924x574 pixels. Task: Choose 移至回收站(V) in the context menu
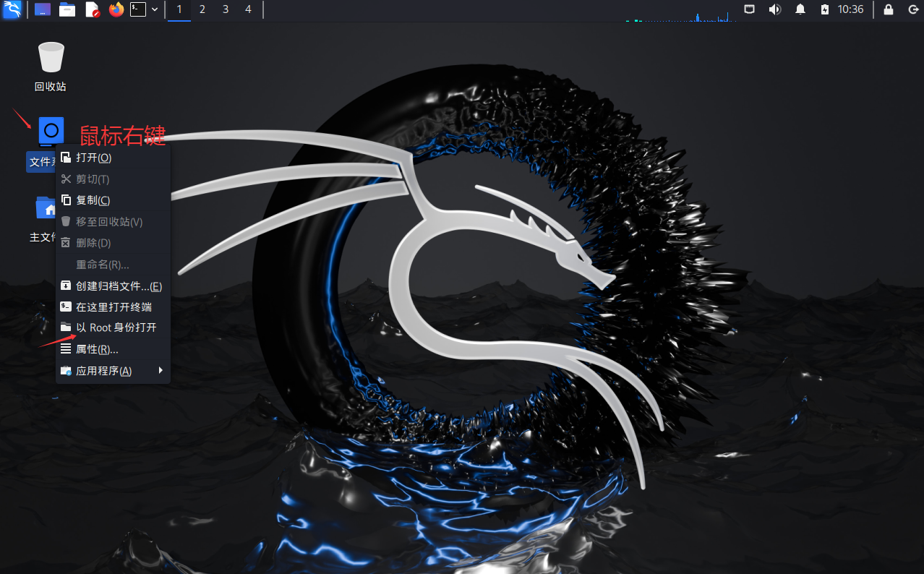click(114, 222)
